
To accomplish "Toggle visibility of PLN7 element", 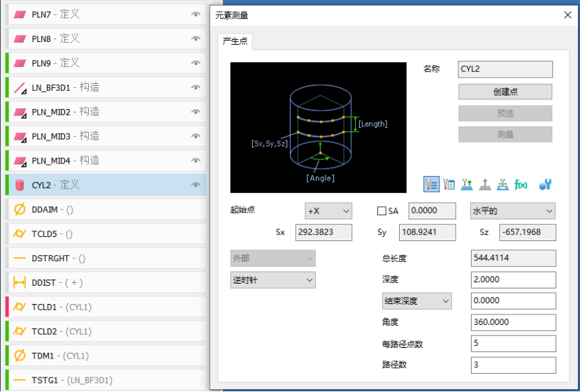I will (196, 14).
